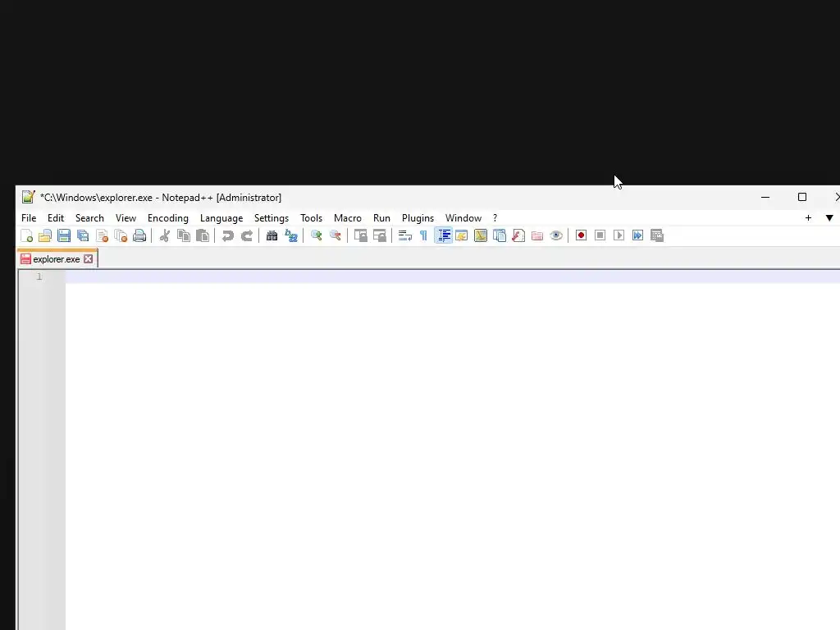Viewport: 840px width, 630px height.
Task: Open the Run menu
Action: (381, 218)
